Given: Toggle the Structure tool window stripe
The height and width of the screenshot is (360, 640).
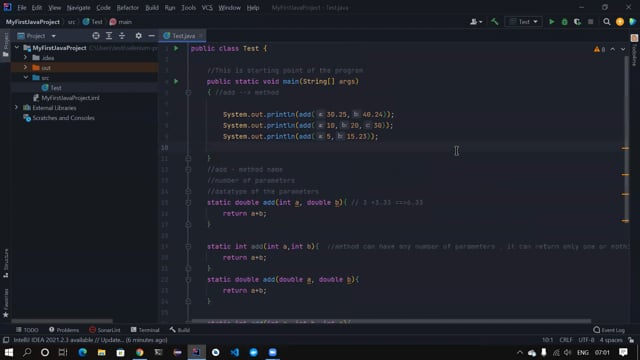Looking at the screenshot, I should coord(6,263).
